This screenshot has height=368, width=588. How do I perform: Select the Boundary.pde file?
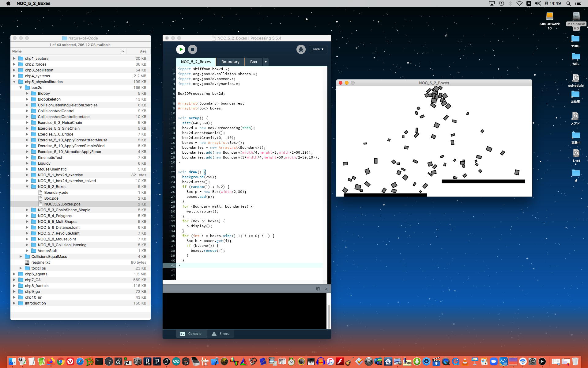[x=56, y=193]
